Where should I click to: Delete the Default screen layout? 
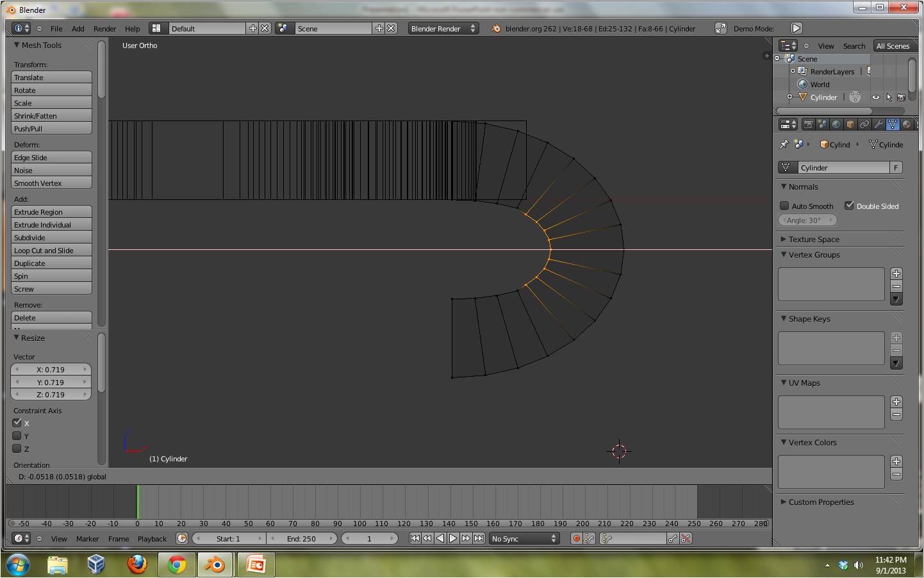(x=264, y=28)
